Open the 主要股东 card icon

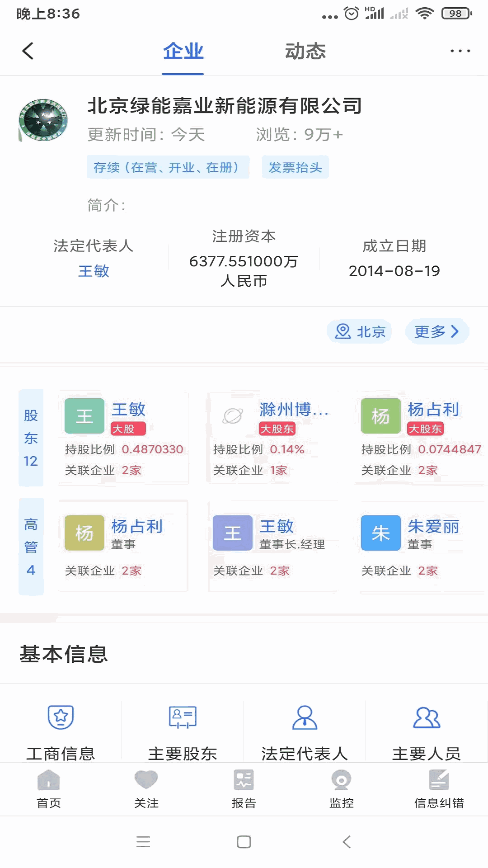pos(183,717)
